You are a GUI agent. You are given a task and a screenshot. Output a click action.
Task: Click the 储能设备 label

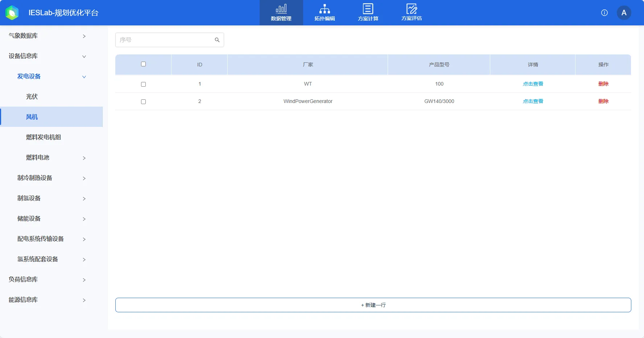pyautogui.click(x=29, y=218)
